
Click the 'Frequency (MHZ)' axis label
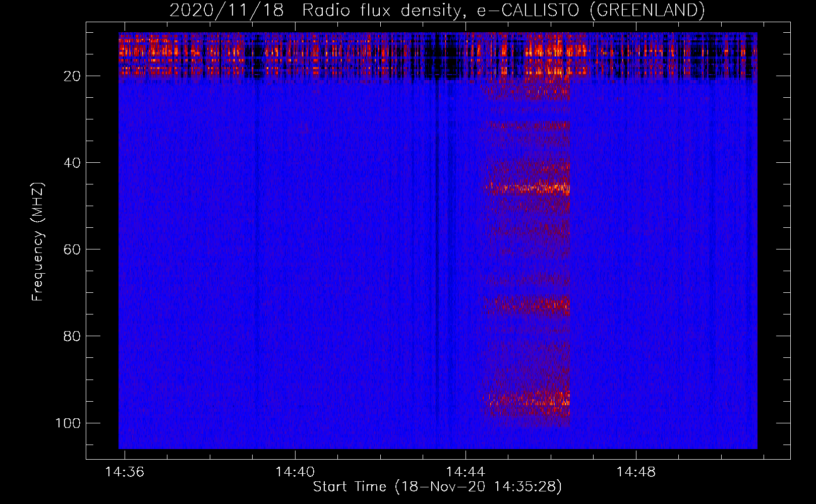coord(38,242)
